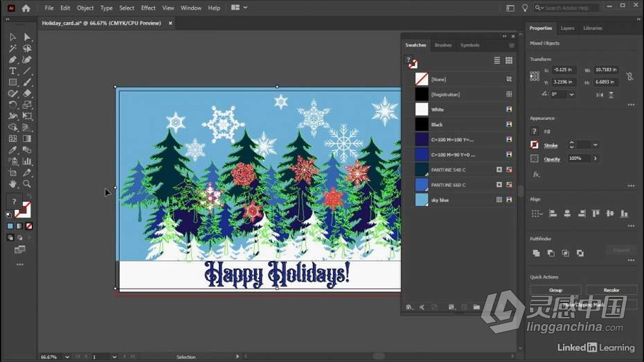Open the Effect menu
This screenshot has height=362, width=644.
click(x=148, y=8)
